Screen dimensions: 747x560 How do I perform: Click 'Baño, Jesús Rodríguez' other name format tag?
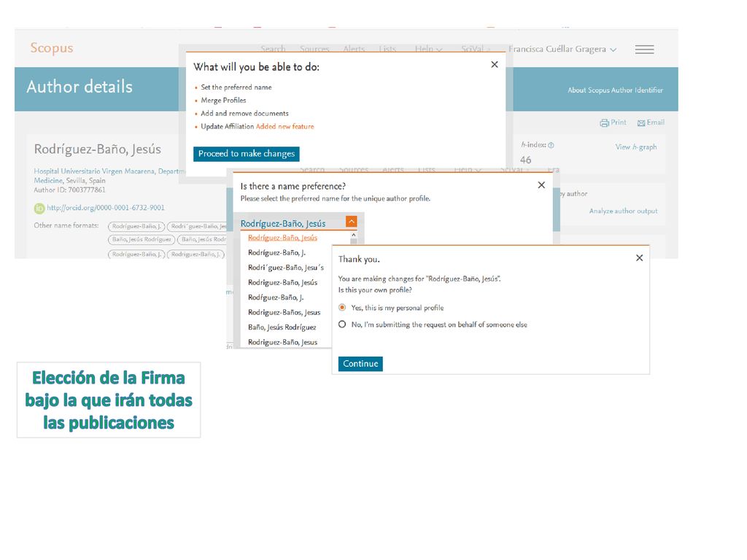(142, 239)
